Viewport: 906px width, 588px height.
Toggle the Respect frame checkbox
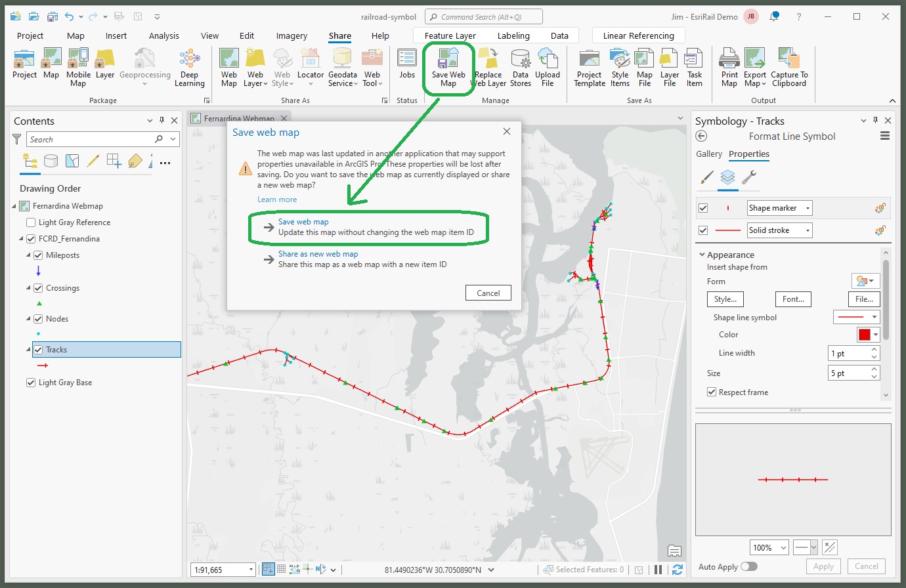[712, 392]
